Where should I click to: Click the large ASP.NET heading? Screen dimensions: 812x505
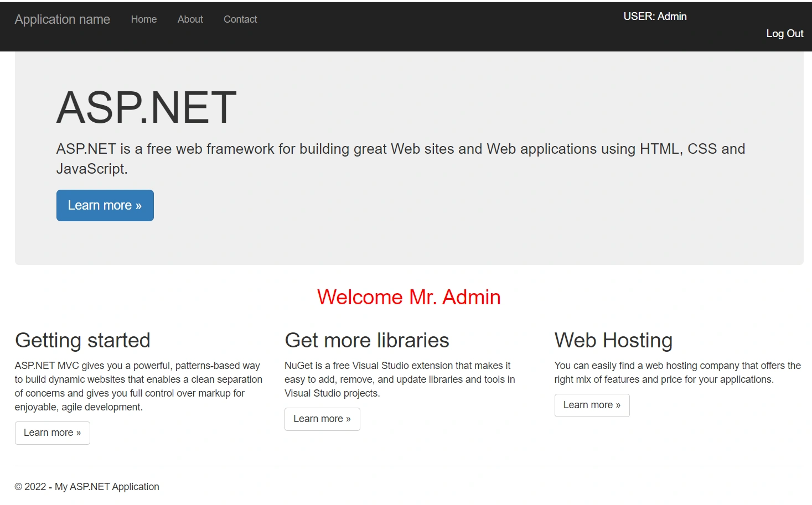click(147, 107)
